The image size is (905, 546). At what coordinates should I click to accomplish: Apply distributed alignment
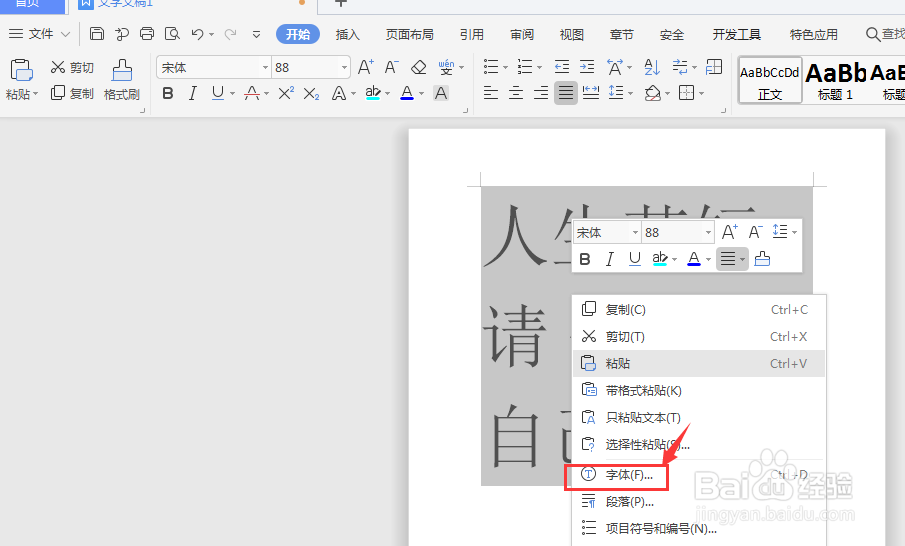click(591, 92)
